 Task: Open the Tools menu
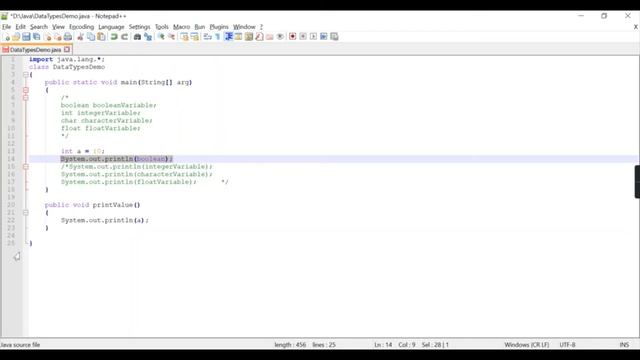[162, 27]
